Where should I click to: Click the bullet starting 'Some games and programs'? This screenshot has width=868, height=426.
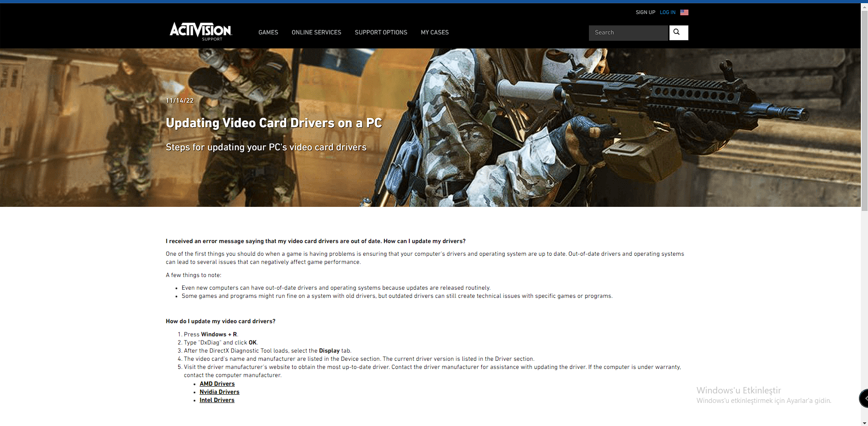coord(397,296)
